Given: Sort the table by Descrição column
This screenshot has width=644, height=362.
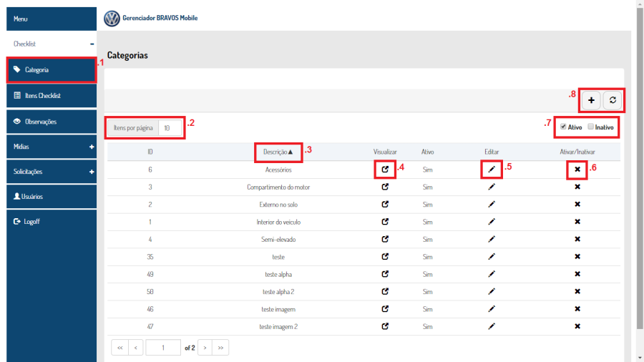Looking at the screenshot, I should tap(278, 152).
